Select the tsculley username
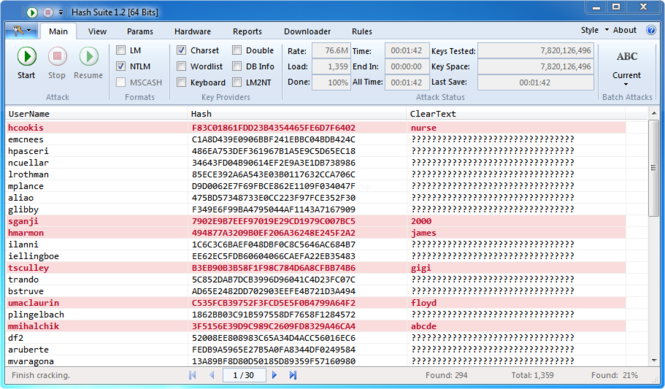 pos(28,268)
